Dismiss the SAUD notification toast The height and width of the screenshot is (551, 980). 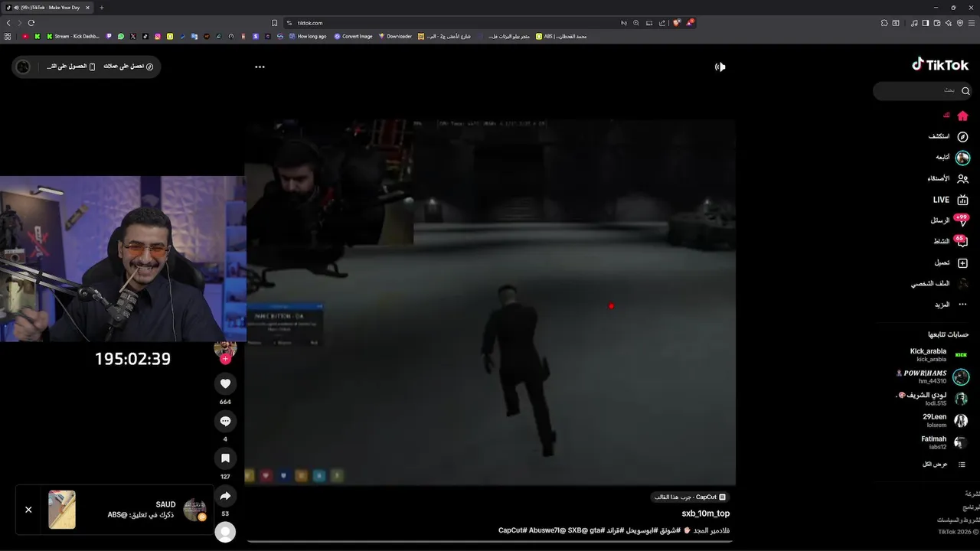click(28, 510)
